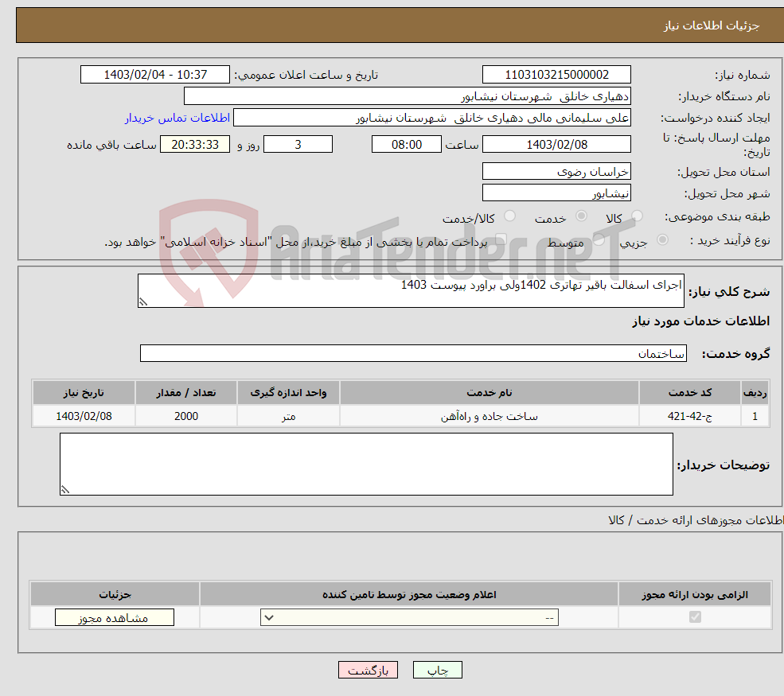Click the deadline hour field 08:00
The image size is (784, 696).
coord(407,145)
